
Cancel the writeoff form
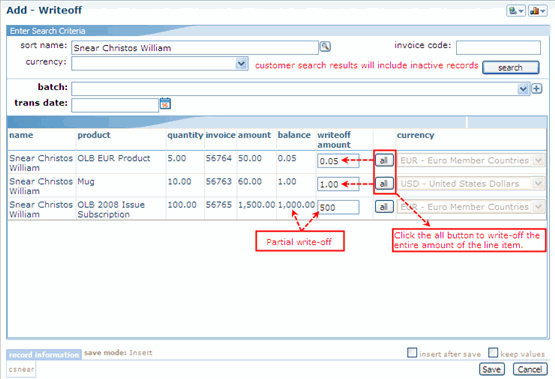[x=530, y=369]
